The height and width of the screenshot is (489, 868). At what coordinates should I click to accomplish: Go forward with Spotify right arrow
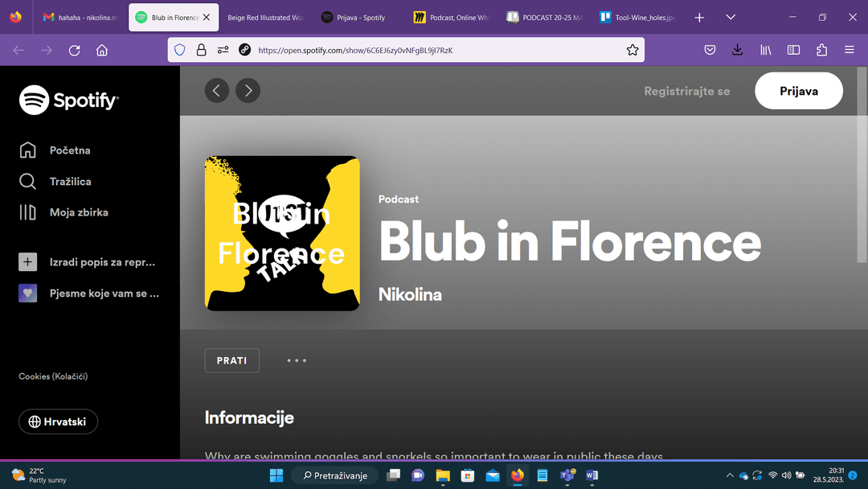coord(248,91)
